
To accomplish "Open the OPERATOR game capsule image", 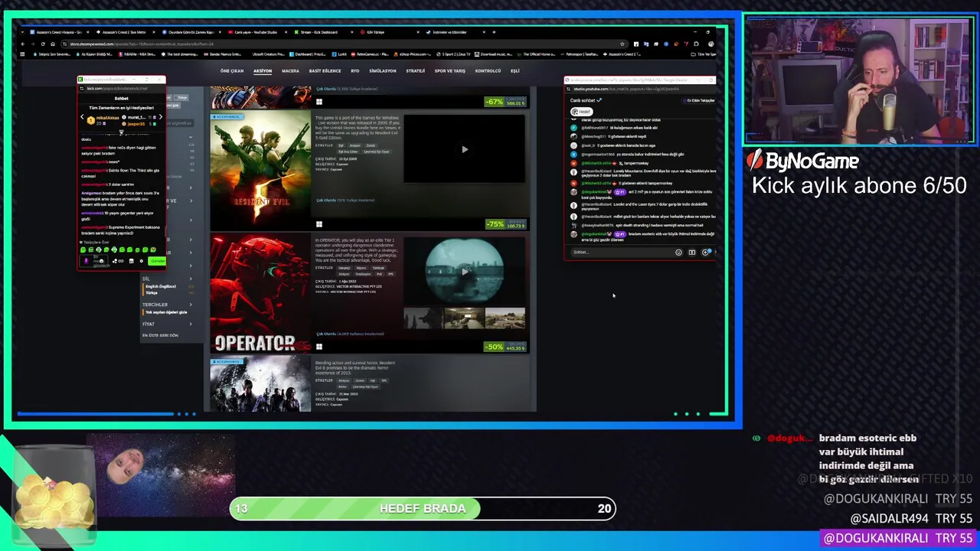I will pos(261,293).
